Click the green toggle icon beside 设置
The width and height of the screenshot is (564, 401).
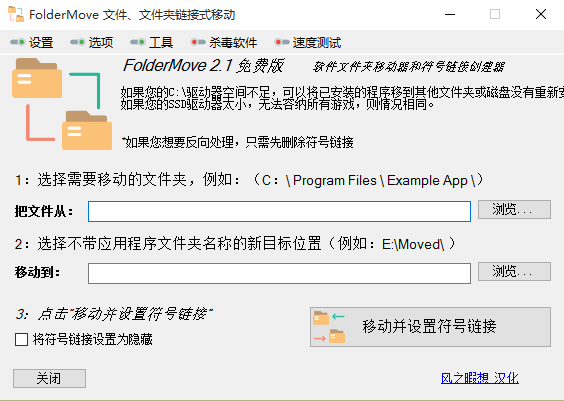click(18, 42)
